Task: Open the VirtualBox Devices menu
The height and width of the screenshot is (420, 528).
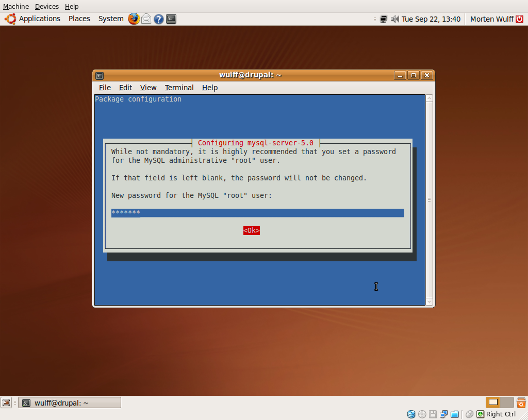Action: coord(47,6)
